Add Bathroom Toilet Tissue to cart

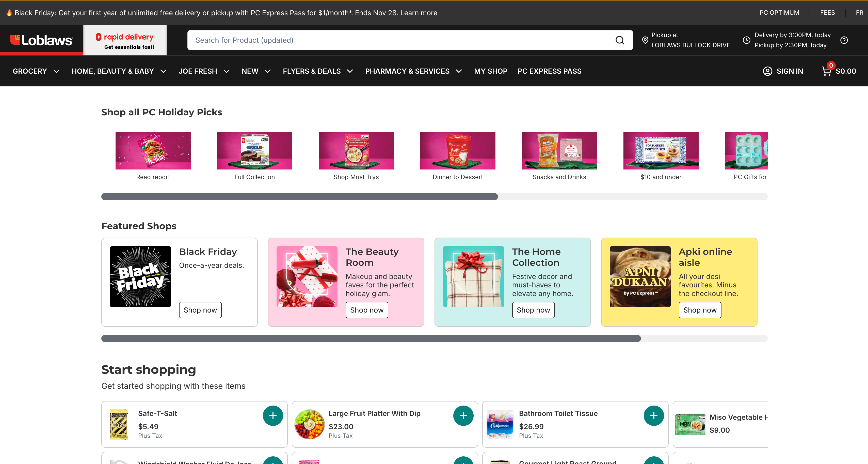[x=654, y=416]
